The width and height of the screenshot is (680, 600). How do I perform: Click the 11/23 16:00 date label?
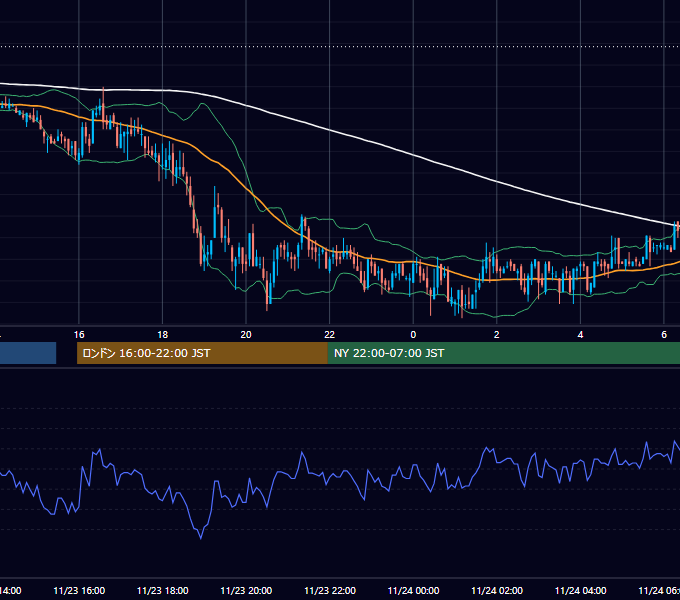tap(79, 590)
